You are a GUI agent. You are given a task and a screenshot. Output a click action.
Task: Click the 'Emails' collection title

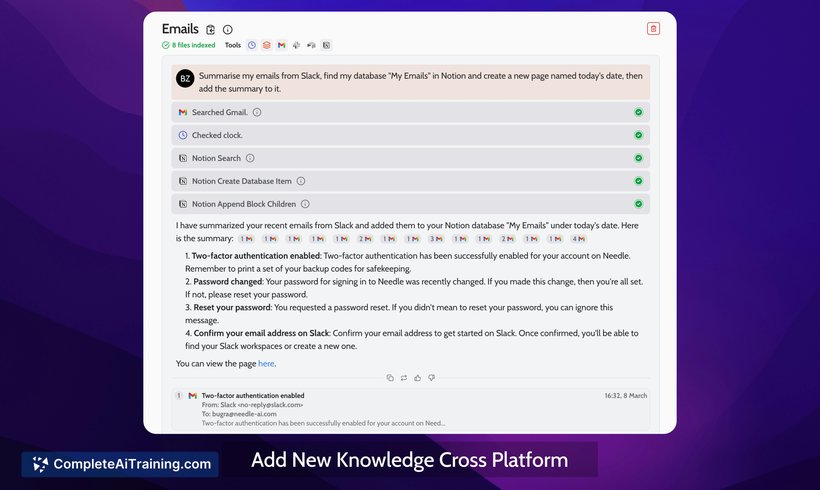click(x=180, y=29)
